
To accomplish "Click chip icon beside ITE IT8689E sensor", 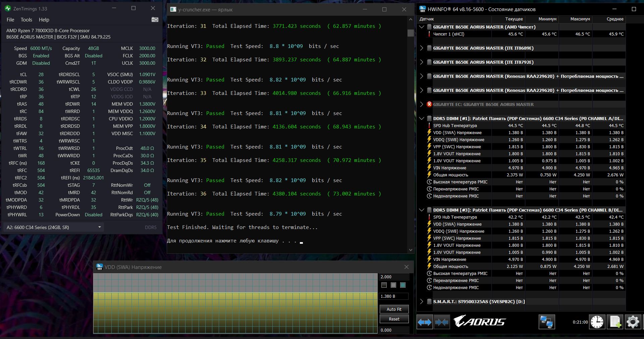I will [429, 48].
